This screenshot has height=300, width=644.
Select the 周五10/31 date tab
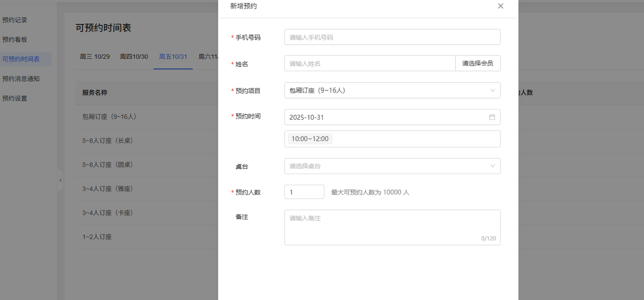(173, 57)
